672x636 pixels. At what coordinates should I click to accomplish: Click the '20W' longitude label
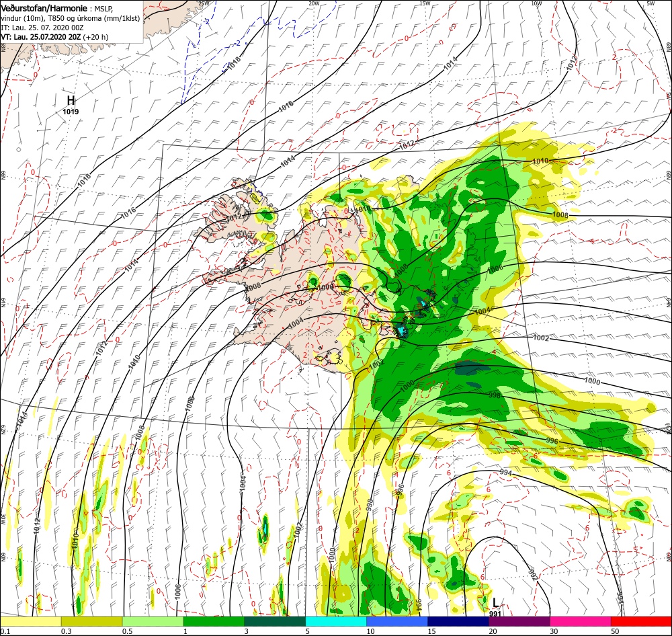pos(314,3)
